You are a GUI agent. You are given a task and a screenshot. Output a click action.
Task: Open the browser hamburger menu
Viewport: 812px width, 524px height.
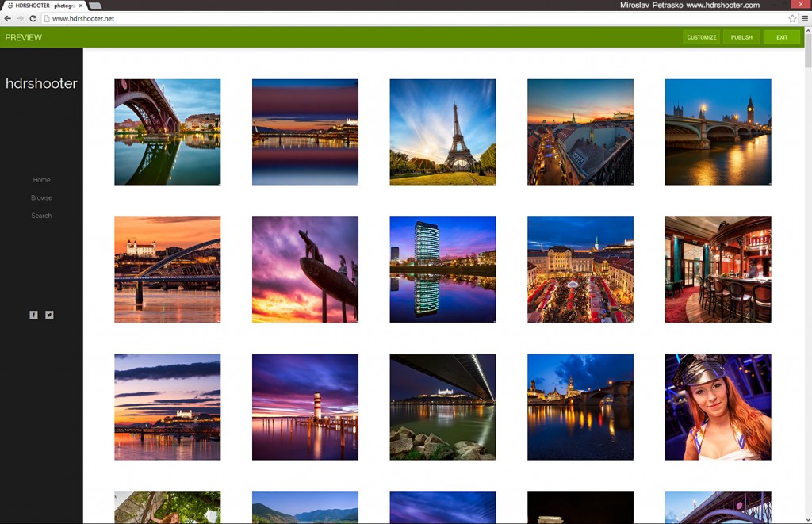(x=805, y=18)
